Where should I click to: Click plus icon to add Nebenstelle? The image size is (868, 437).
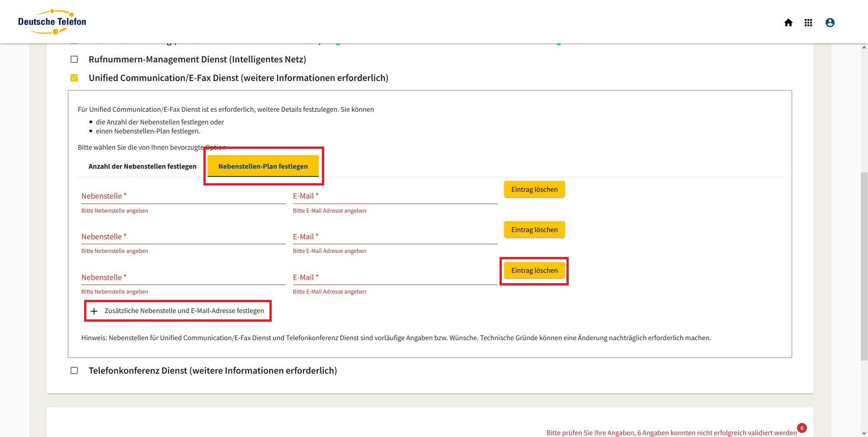[94, 311]
